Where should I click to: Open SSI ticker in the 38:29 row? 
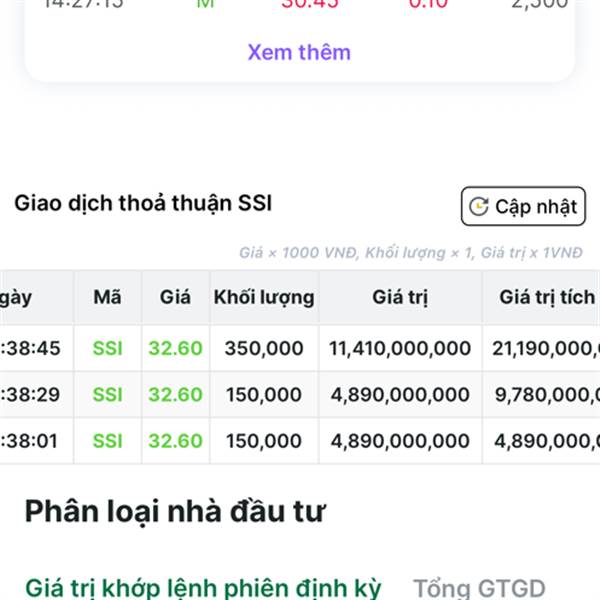coord(107,395)
